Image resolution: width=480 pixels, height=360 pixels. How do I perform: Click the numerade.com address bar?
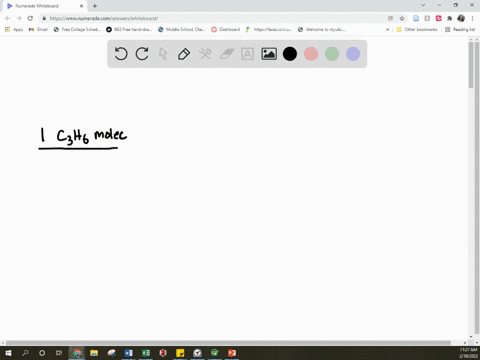(213, 18)
